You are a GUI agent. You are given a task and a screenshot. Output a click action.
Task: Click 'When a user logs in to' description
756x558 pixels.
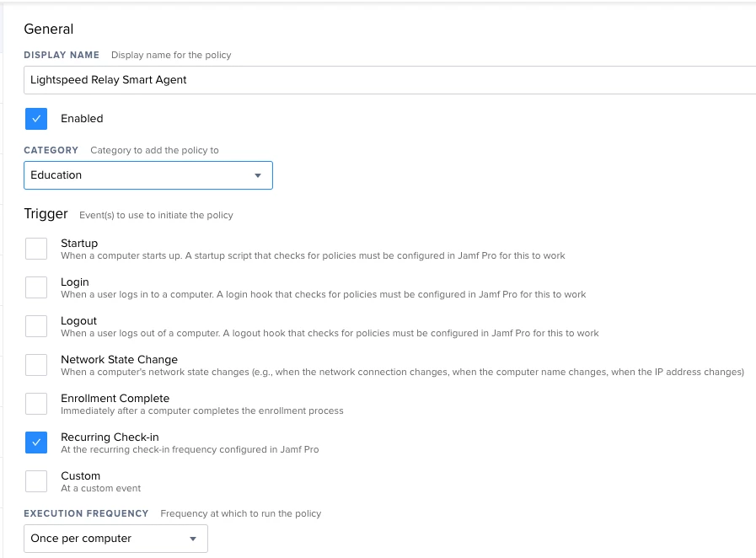(x=324, y=295)
